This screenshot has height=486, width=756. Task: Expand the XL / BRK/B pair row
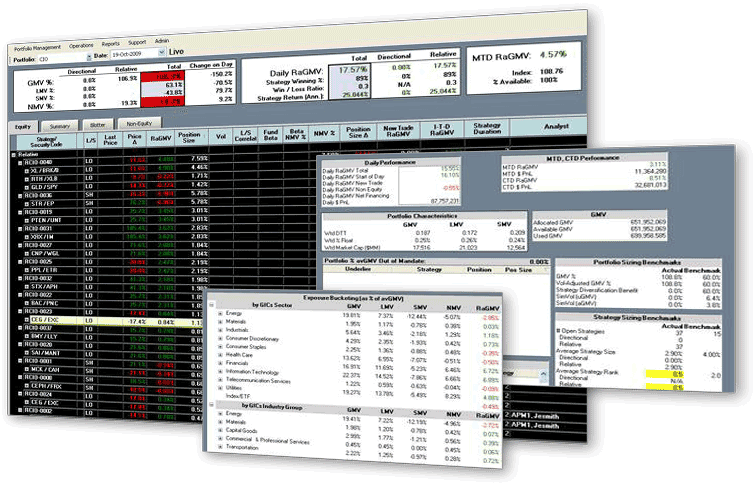pos(27,171)
